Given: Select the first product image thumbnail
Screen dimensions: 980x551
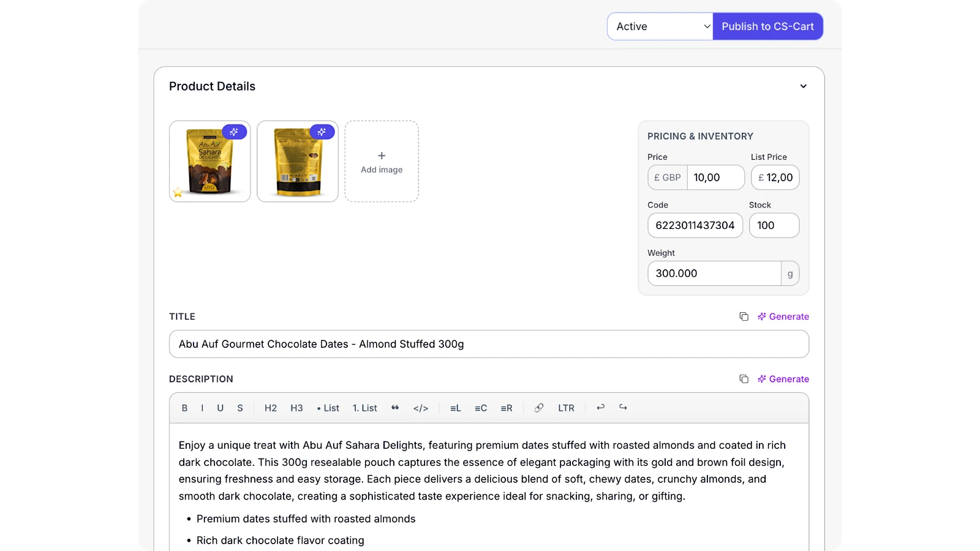Looking at the screenshot, I should [x=209, y=162].
